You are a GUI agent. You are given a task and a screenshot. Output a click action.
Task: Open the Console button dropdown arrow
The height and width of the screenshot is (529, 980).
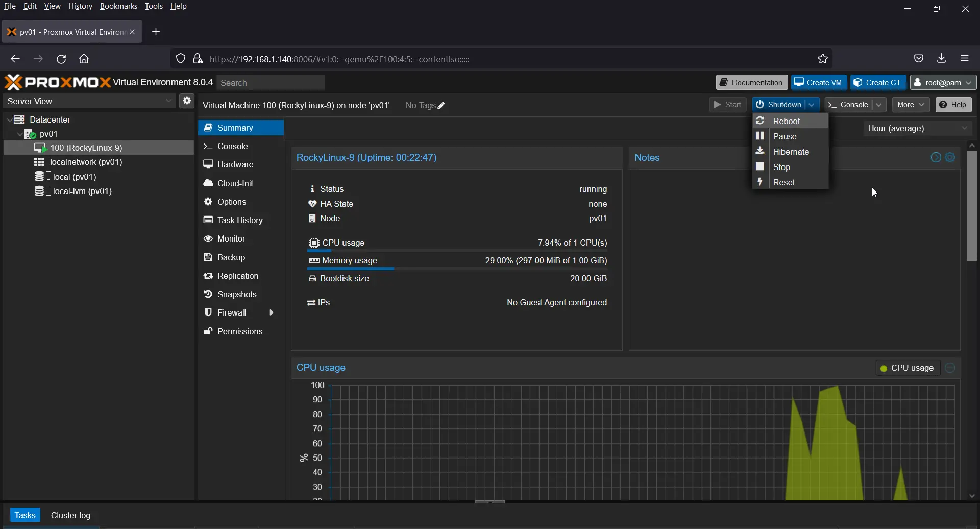click(879, 105)
